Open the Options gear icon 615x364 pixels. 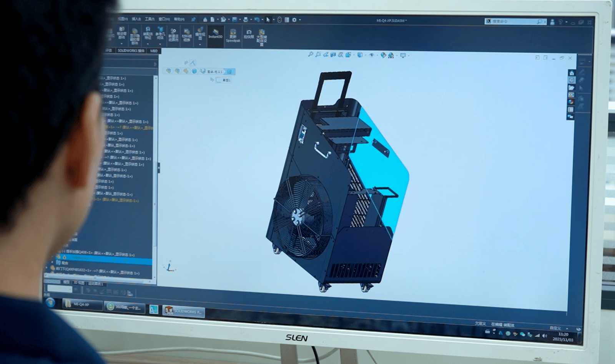coord(294,20)
